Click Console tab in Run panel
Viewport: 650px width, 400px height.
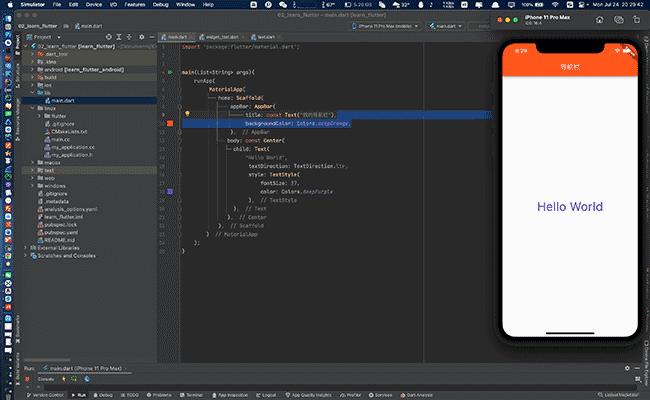point(46,379)
